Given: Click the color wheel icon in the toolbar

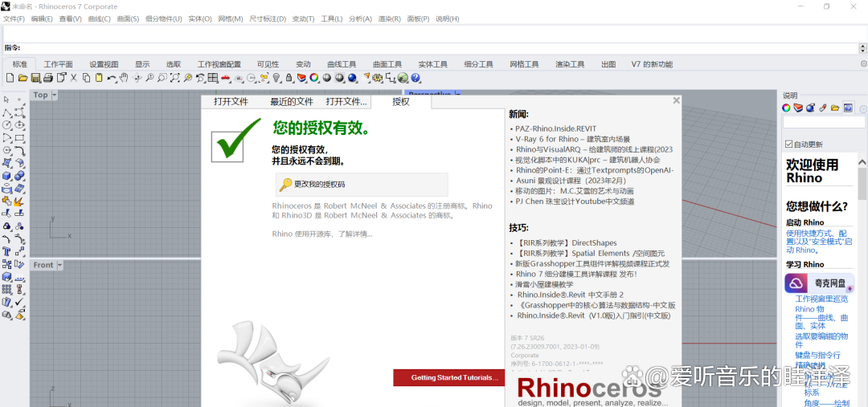Looking at the screenshot, I should [314, 78].
